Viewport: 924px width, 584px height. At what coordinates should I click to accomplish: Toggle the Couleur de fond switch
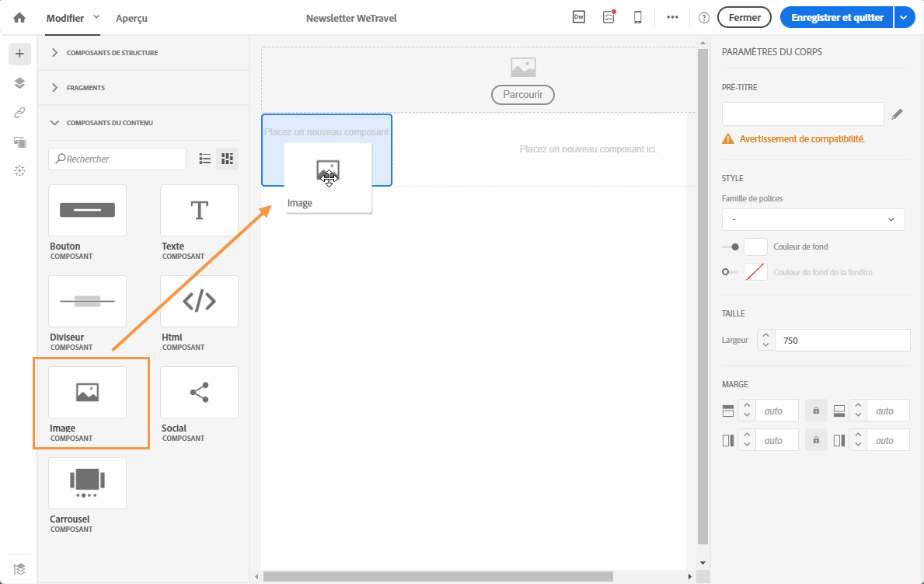730,247
